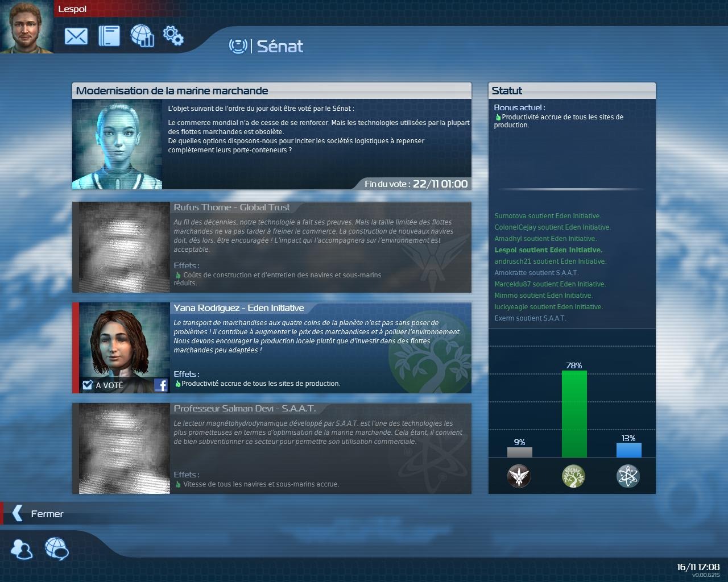Click 'Lespol soutient Eden Initiative' entry

(x=548, y=250)
